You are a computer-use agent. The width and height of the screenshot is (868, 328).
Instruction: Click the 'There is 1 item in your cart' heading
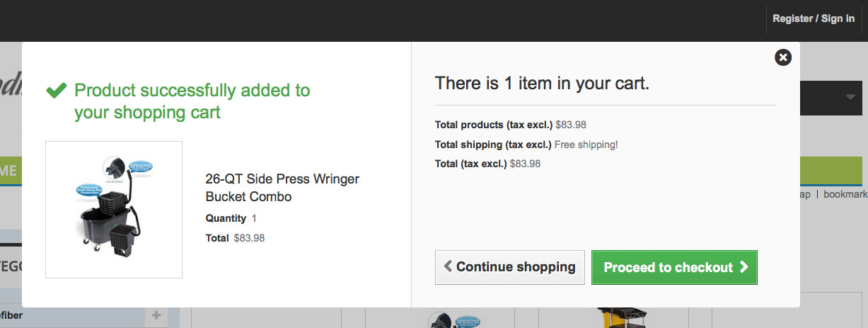[x=542, y=84]
